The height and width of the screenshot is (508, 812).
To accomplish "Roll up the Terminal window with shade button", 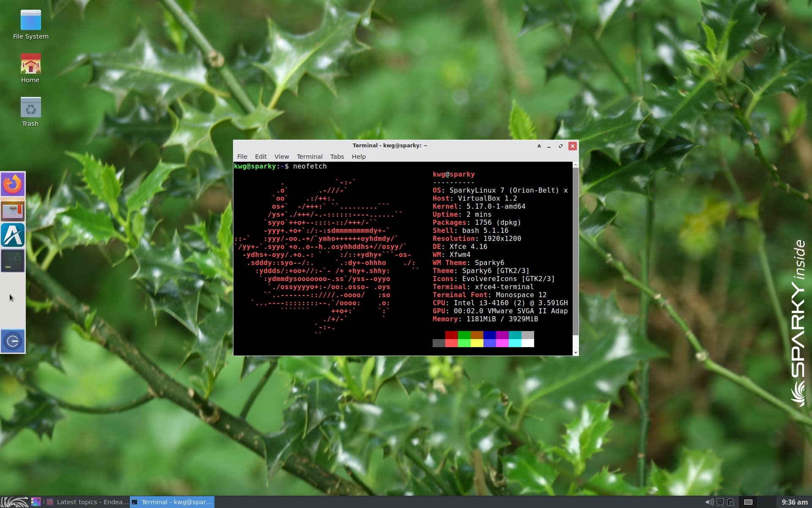I will pos(539,146).
